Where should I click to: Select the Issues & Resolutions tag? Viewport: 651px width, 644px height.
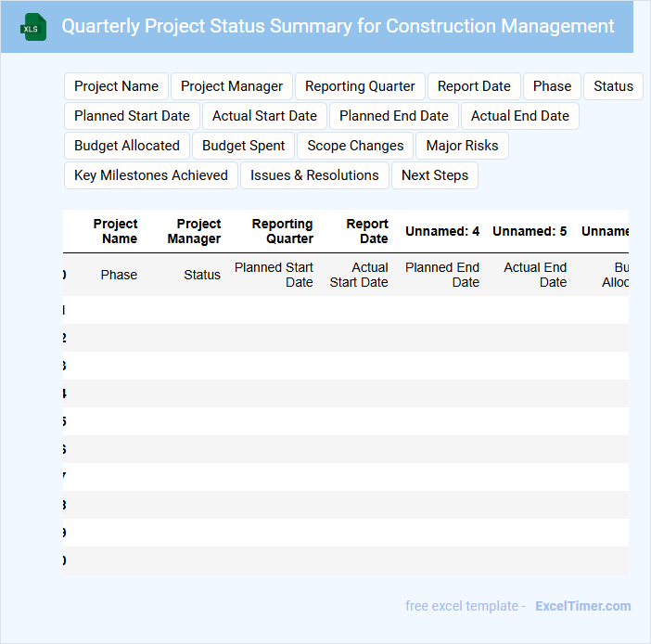(x=314, y=175)
